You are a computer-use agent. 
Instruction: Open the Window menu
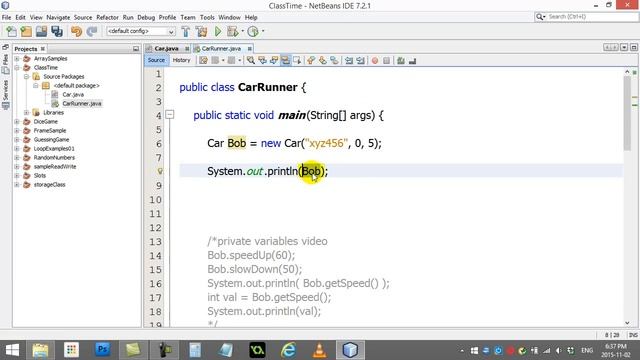pos(229,18)
